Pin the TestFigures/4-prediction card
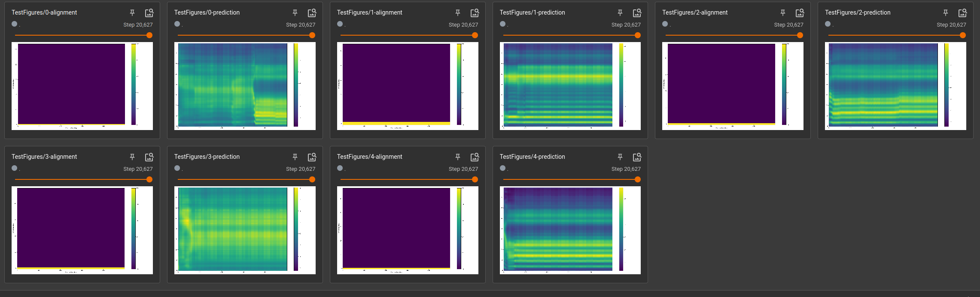The width and height of the screenshot is (980, 297). coord(620,157)
